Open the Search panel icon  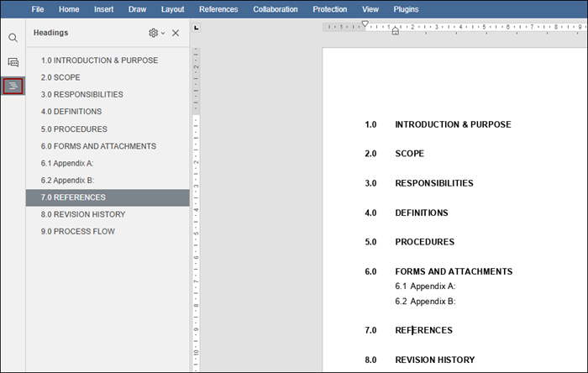coord(13,38)
